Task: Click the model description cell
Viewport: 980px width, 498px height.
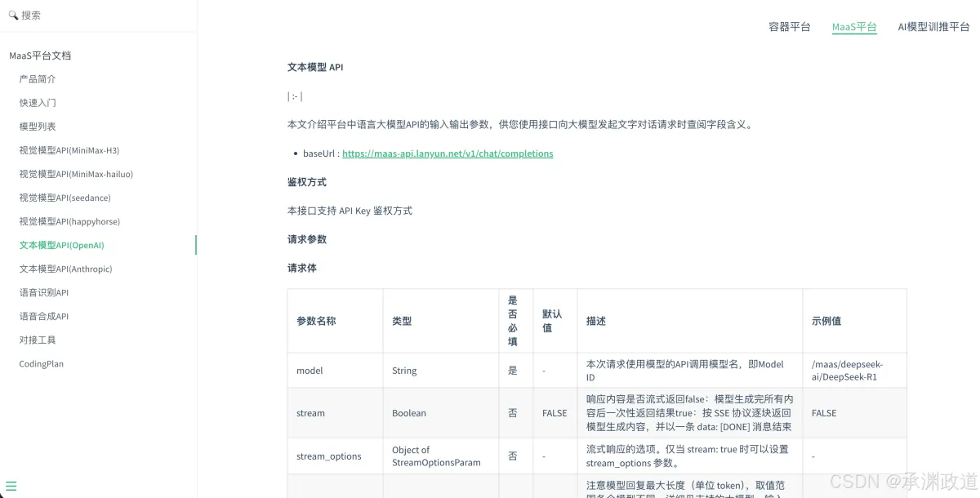Action: click(690, 371)
